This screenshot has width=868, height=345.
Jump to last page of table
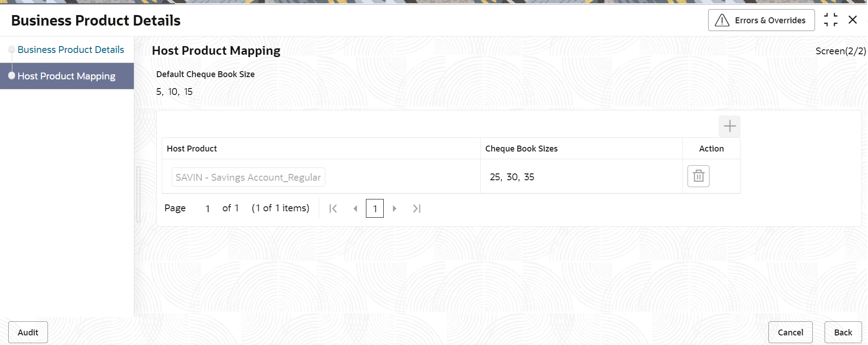pyautogui.click(x=417, y=209)
